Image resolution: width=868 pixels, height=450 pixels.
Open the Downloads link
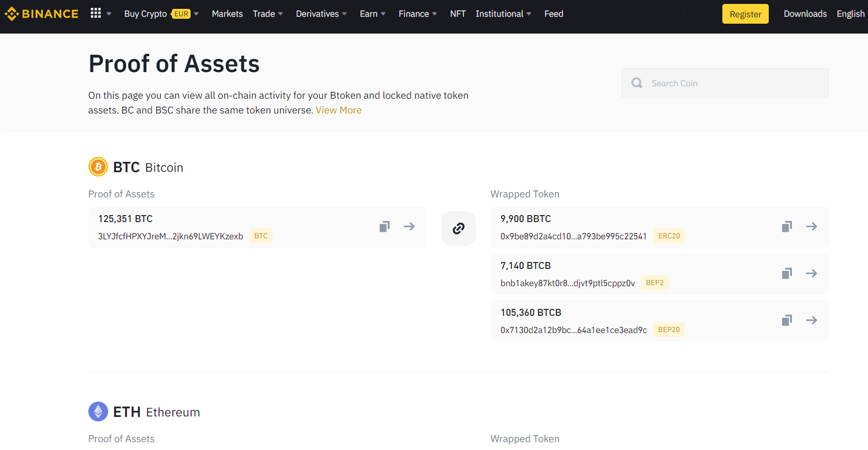point(805,14)
